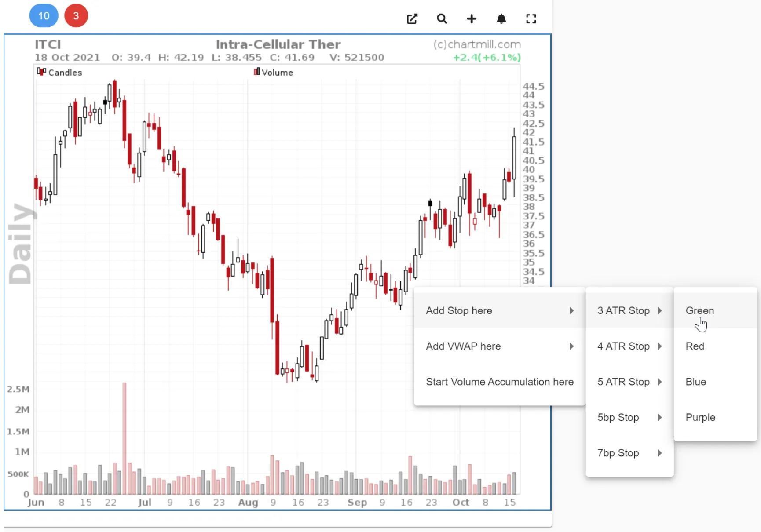Click the (c)chartmill.com text
This screenshot has width=761, height=532.
tap(477, 44)
